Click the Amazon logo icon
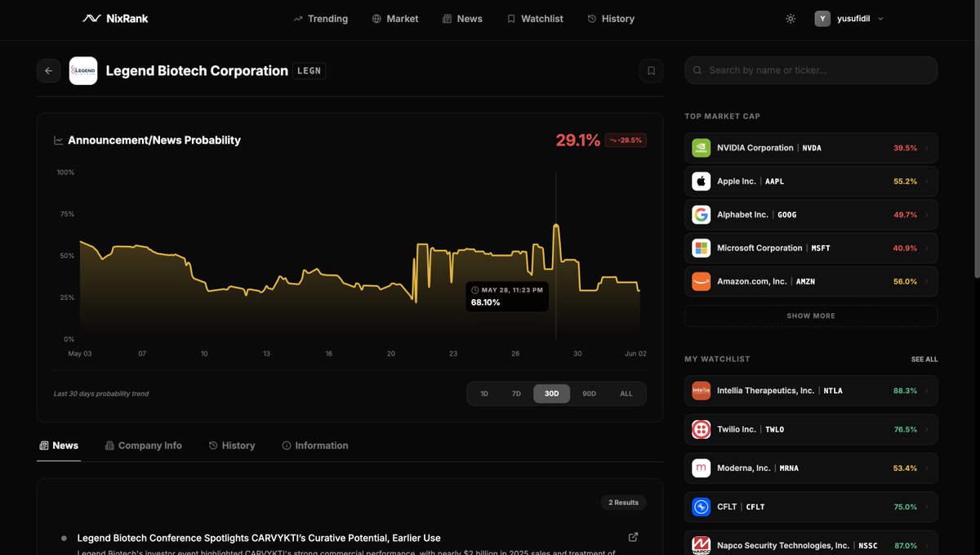The image size is (980, 555). point(701,281)
